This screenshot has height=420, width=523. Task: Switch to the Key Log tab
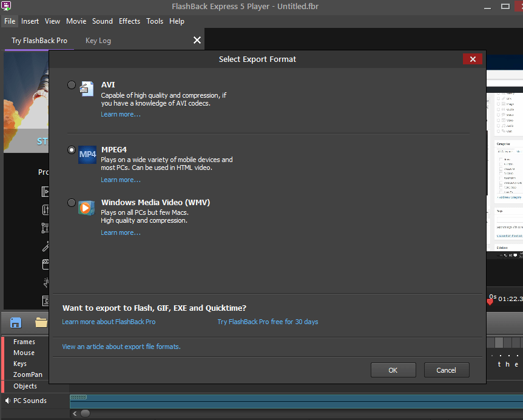click(98, 41)
